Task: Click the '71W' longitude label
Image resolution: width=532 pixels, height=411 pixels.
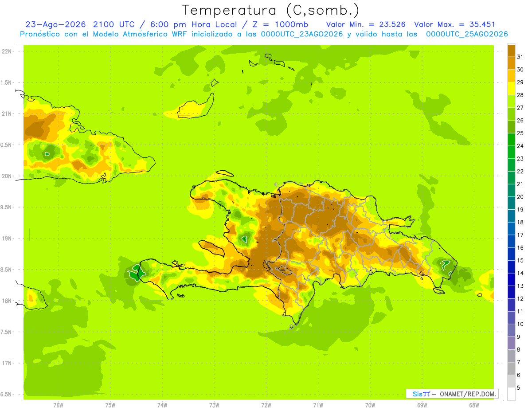Action: (318, 405)
